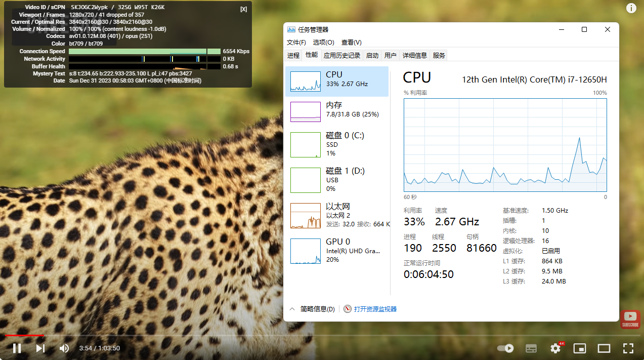Toggle the autoplay switch

pyautogui.click(x=505, y=348)
